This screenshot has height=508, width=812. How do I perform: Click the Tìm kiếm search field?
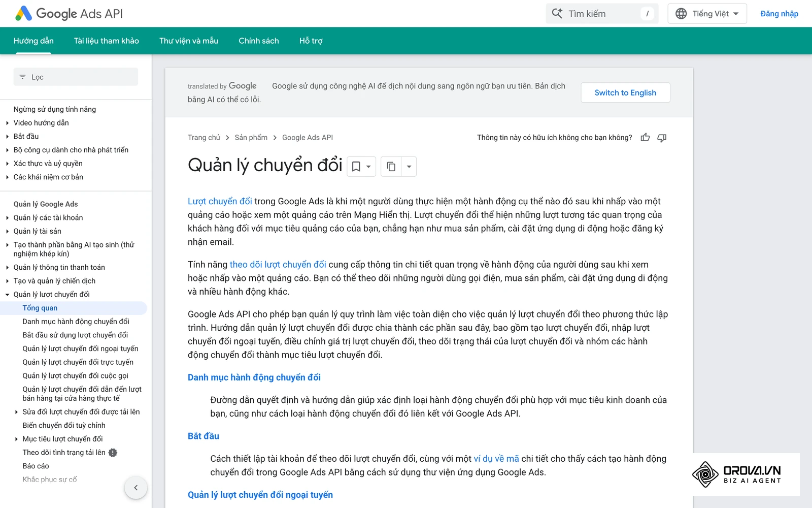[x=602, y=14]
